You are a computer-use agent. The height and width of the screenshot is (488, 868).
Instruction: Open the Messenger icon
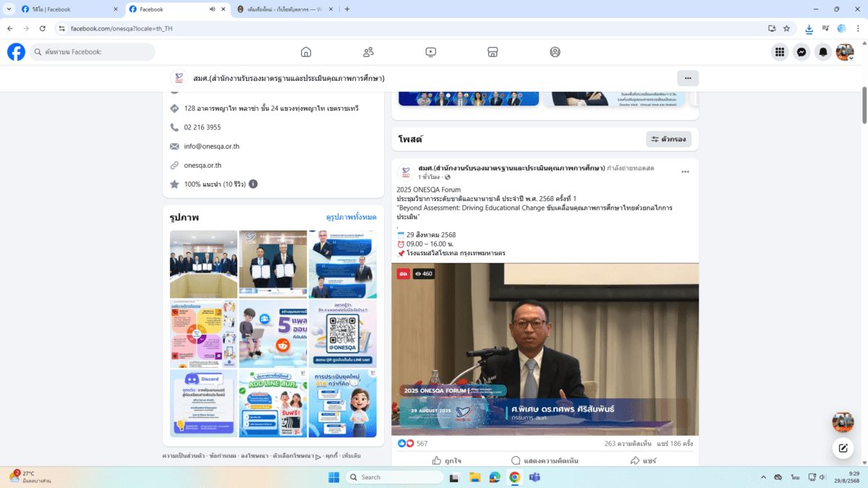pos(801,52)
